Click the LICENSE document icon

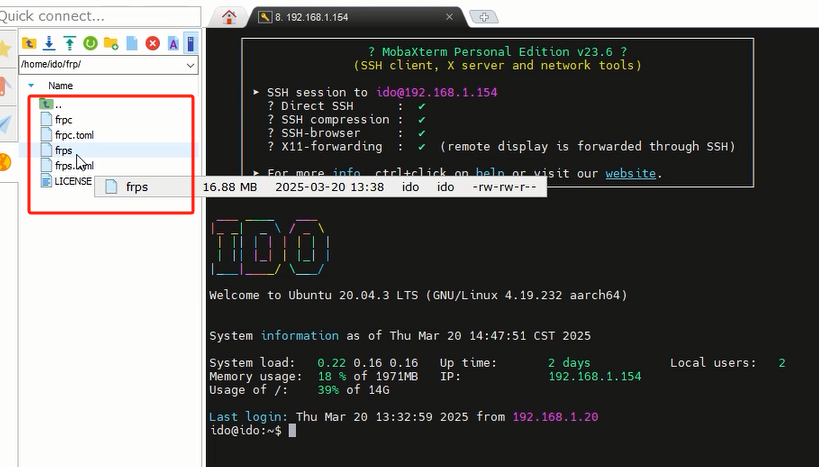click(46, 181)
